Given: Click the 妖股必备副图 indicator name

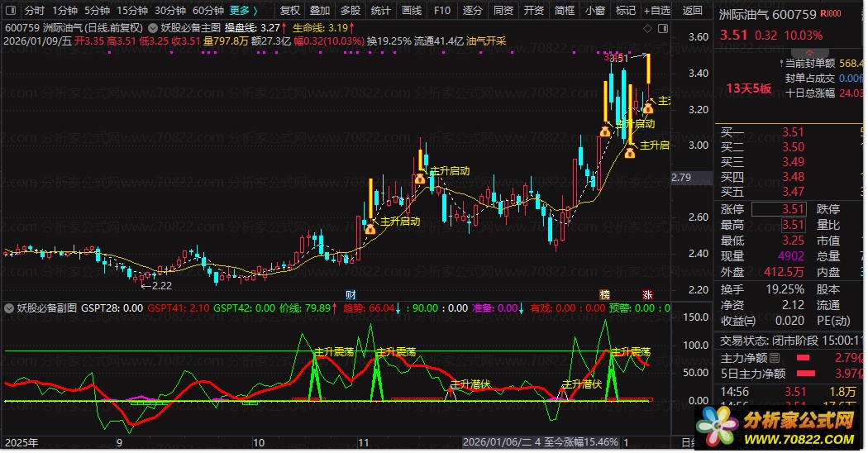Looking at the screenshot, I should coord(47,308).
